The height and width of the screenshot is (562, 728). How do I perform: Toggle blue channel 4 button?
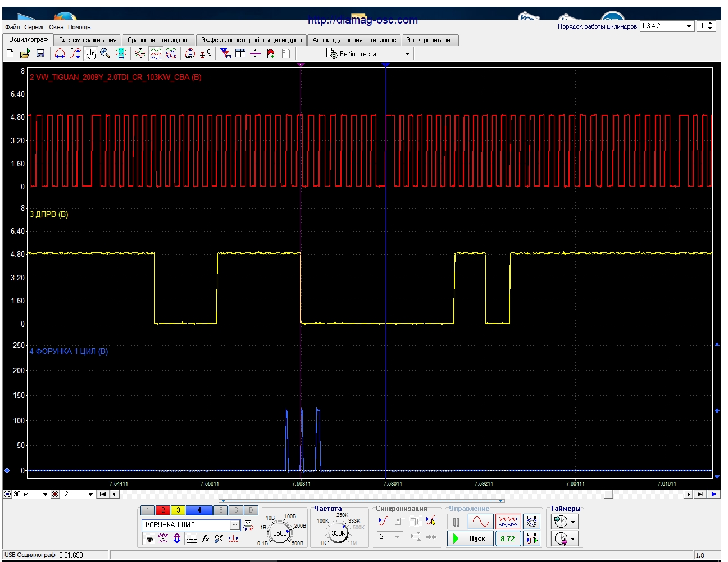coord(199,510)
